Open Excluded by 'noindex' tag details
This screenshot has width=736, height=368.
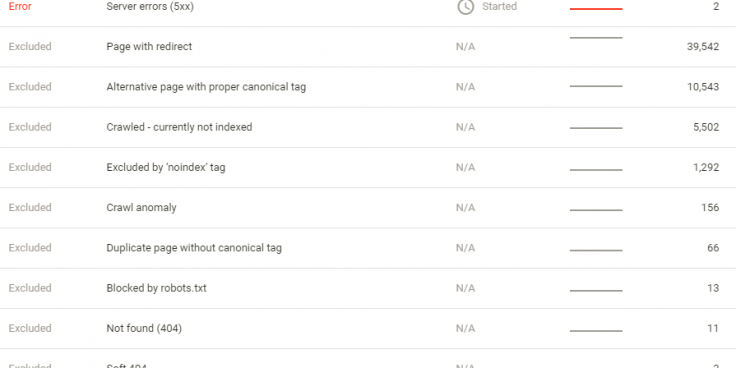click(x=368, y=168)
